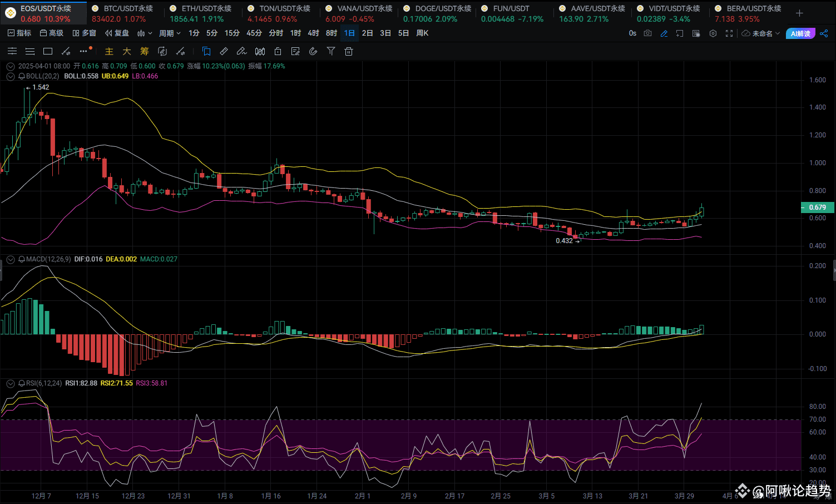Image resolution: width=836 pixels, height=504 pixels.
Task: Enter fullscreen chart mode
Action: pyautogui.click(x=729, y=33)
